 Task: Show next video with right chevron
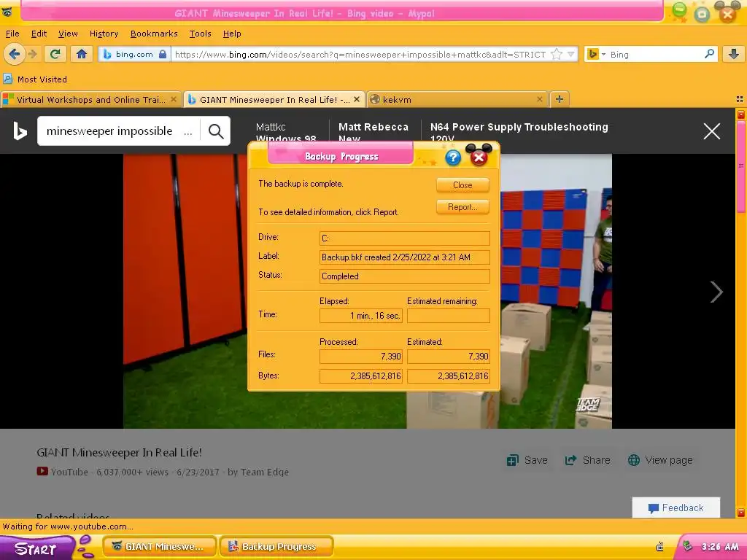click(716, 292)
